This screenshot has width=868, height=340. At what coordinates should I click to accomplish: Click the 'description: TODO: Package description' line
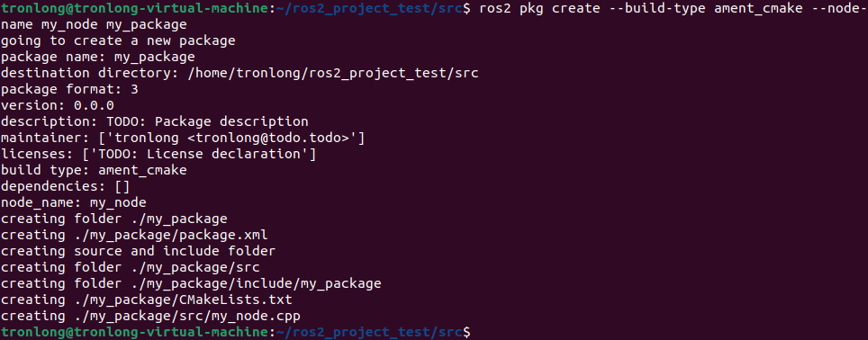tap(155, 121)
